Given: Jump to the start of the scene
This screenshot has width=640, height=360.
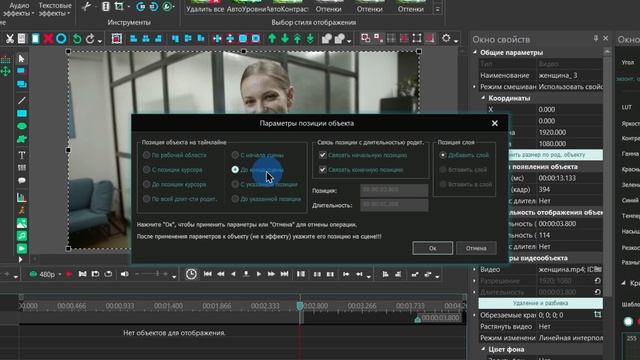Looking at the screenshot, I should 207,274.
